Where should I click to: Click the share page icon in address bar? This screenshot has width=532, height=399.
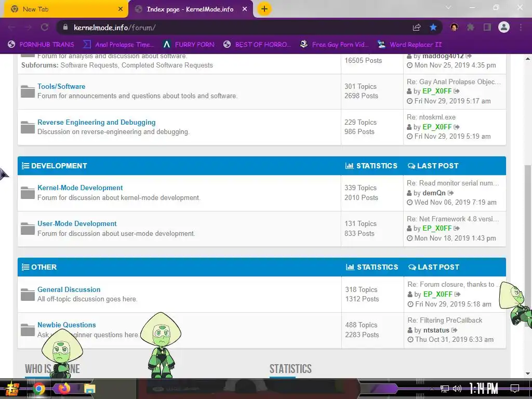417,28
